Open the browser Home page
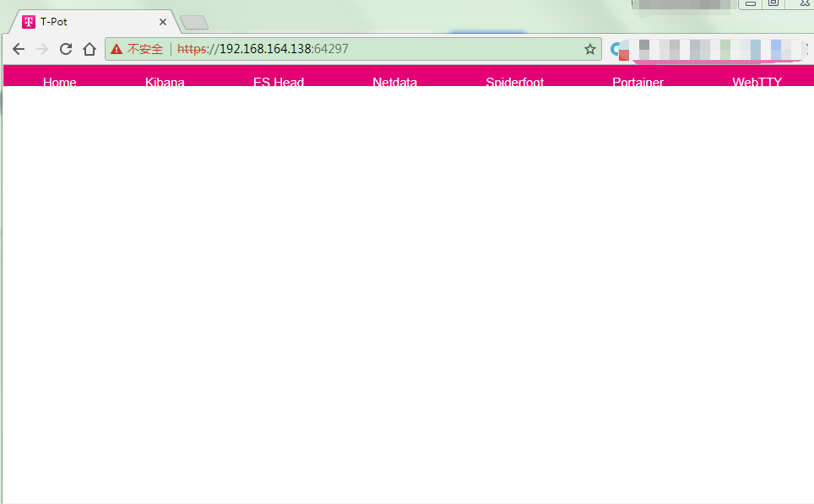 tap(90, 49)
